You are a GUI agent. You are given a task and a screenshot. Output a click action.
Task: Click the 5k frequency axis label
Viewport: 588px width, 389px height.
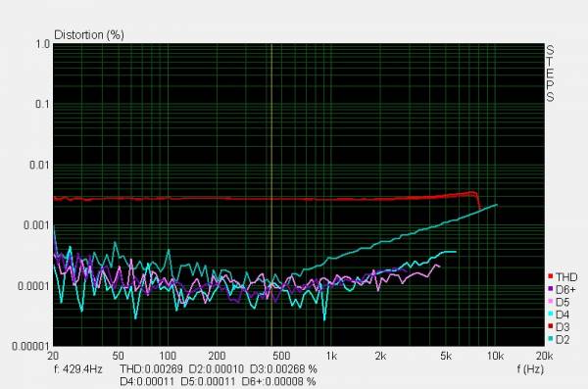point(446,356)
